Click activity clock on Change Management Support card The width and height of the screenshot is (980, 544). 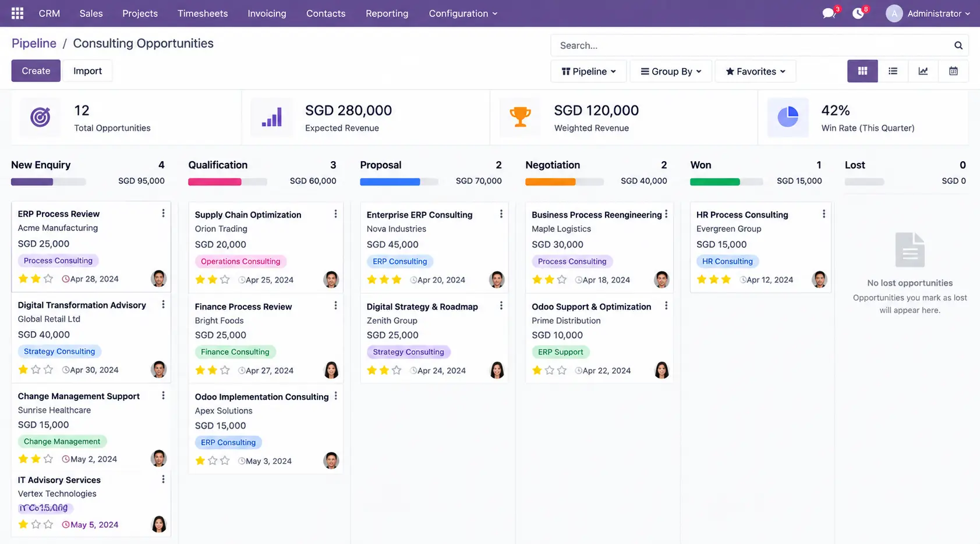click(x=66, y=459)
